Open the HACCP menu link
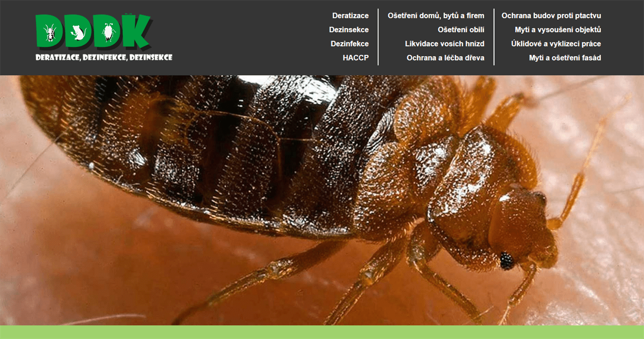Screen dimensions: 644x339 tap(356, 58)
